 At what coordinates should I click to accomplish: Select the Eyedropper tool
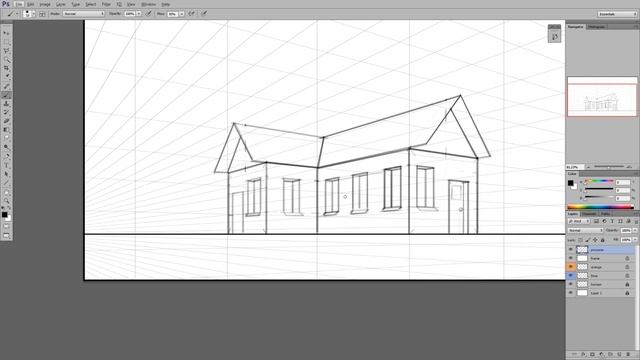(6, 77)
